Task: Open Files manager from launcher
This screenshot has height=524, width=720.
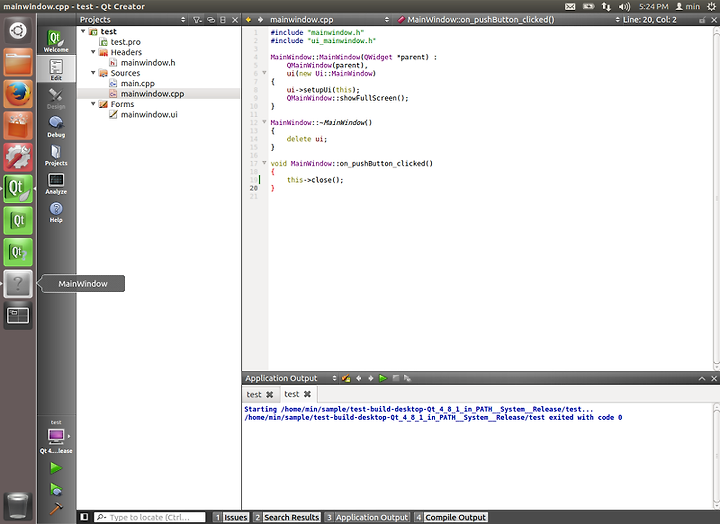Action: (x=18, y=62)
